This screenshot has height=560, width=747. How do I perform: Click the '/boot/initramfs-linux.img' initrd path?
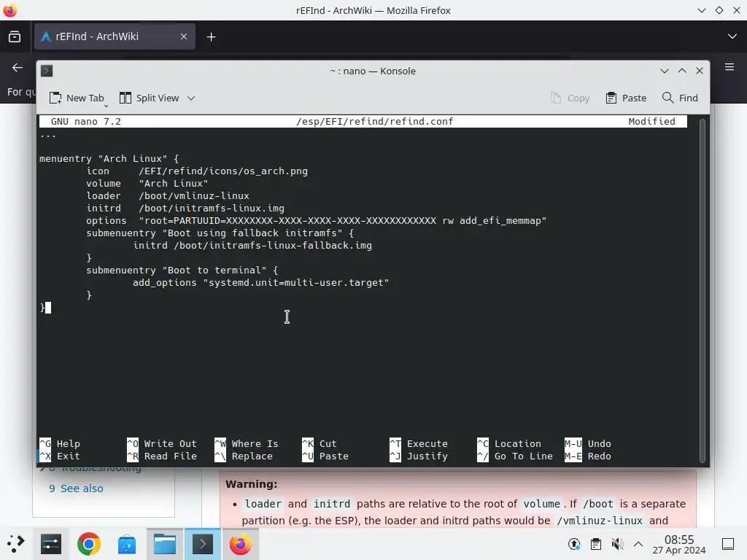212,208
